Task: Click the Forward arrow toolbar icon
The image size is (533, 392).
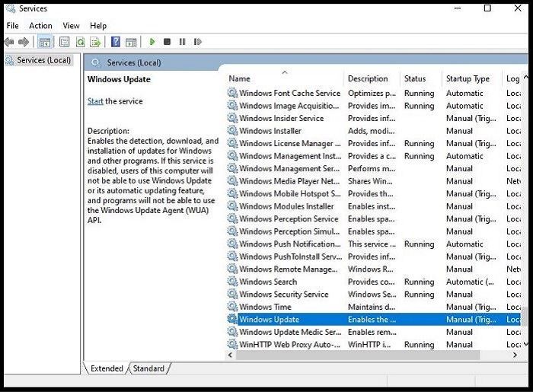Action: pyautogui.click(x=24, y=42)
